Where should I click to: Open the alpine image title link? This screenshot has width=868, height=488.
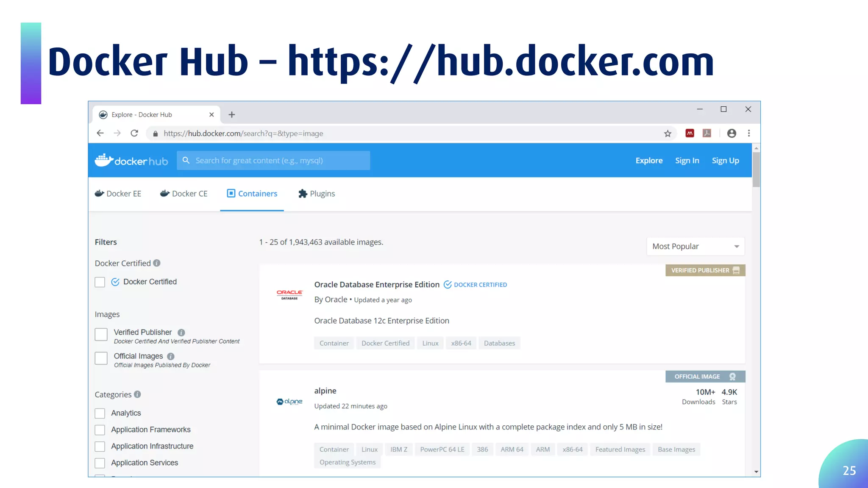point(325,391)
